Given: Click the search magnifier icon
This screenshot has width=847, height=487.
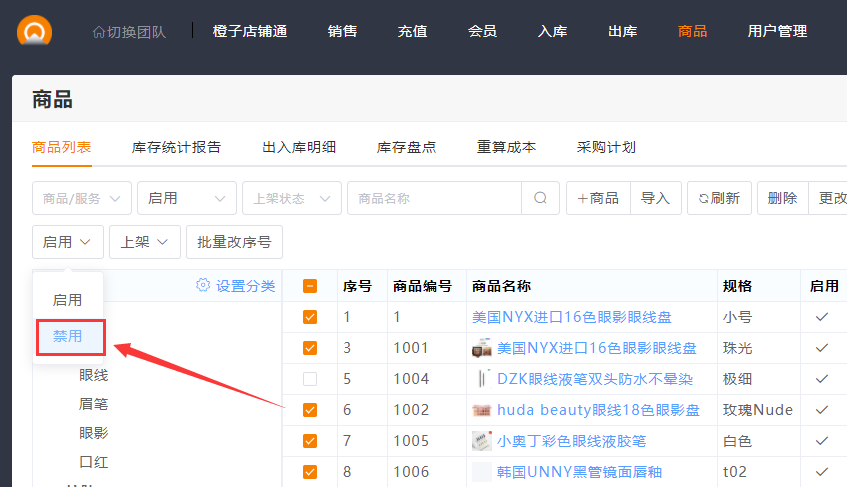Looking at the screenshot, I should (x=540, y=198).
